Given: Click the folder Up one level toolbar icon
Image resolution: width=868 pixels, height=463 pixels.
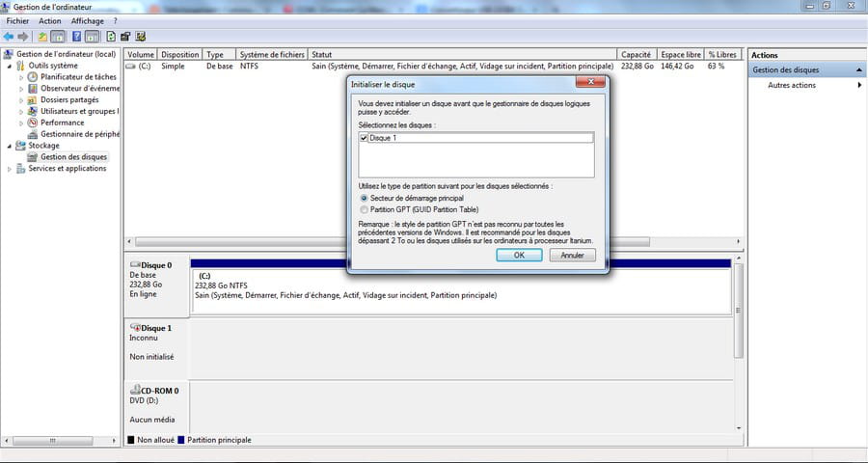Looking at the screenshot, I should 42,37.
